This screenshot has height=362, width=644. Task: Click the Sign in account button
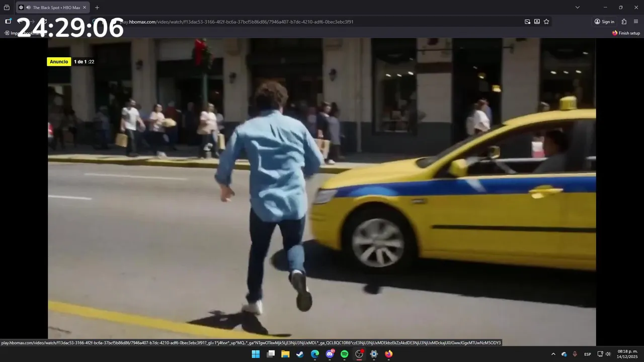pos(604,22)
